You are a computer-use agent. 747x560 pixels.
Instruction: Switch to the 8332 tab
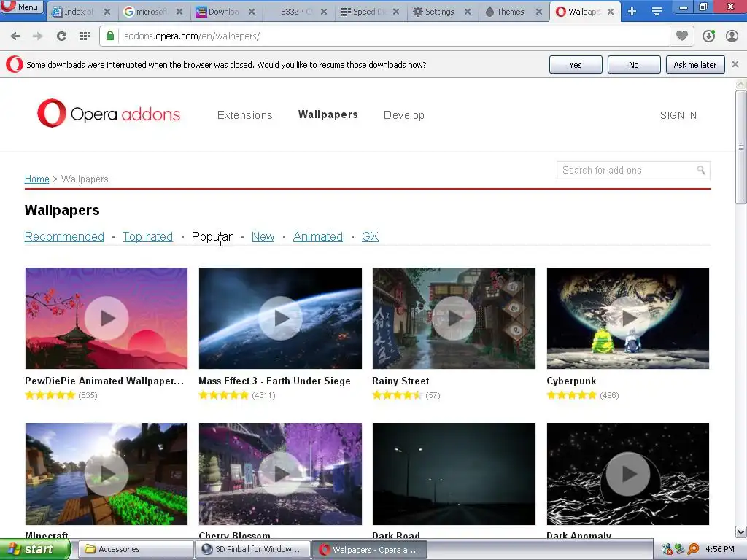pyautogui.click(x=295, y=12)
